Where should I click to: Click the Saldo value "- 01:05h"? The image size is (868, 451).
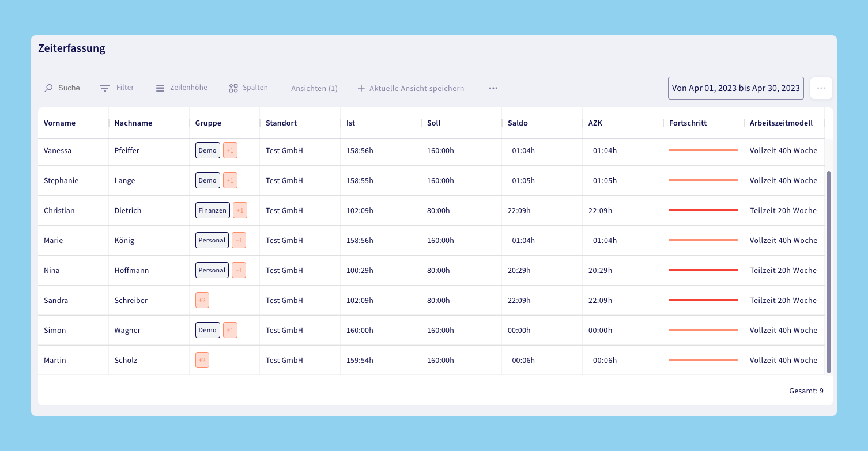[522, 180]
